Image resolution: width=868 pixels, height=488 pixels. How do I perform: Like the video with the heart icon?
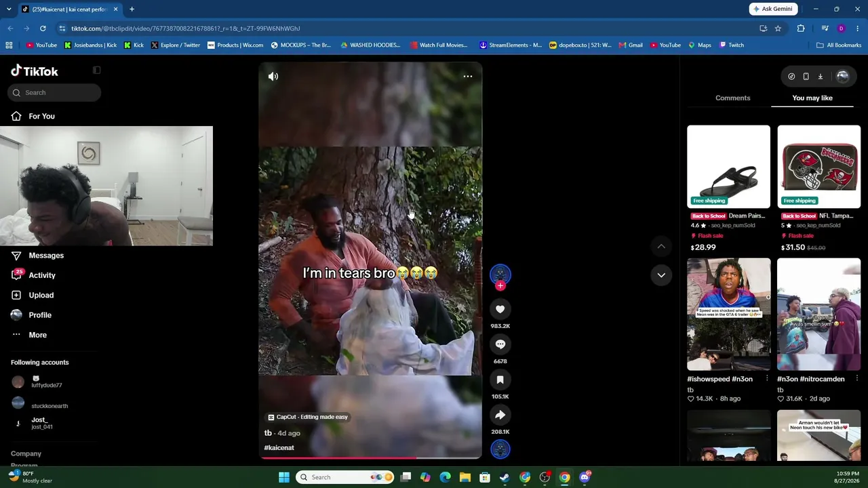click(500, 309)
